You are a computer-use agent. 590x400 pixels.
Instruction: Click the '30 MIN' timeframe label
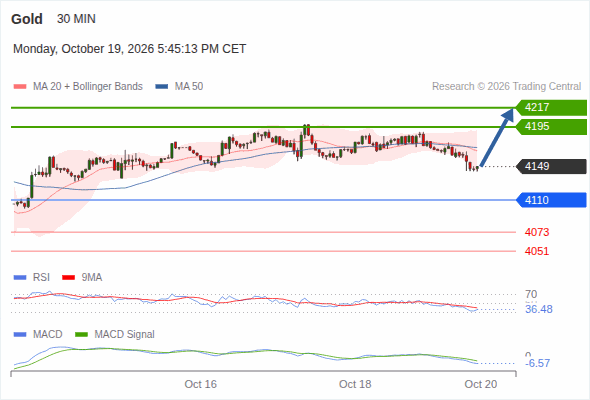tap(76, 19)
